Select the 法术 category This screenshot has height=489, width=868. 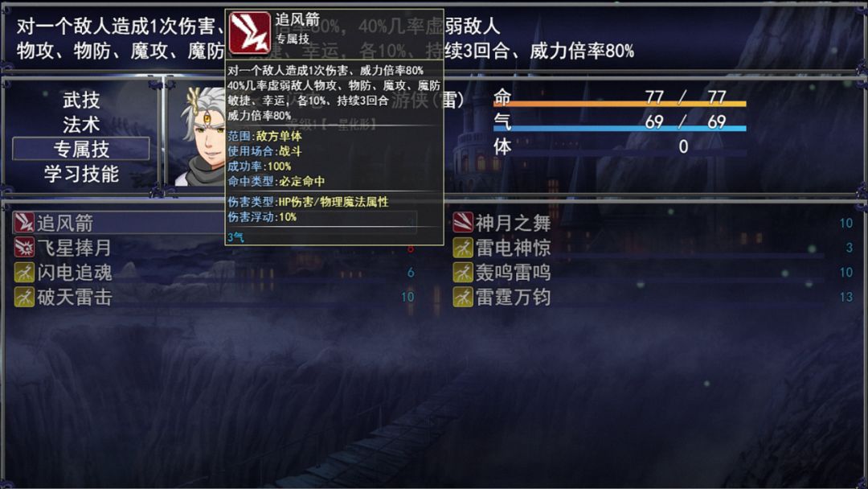81,125
